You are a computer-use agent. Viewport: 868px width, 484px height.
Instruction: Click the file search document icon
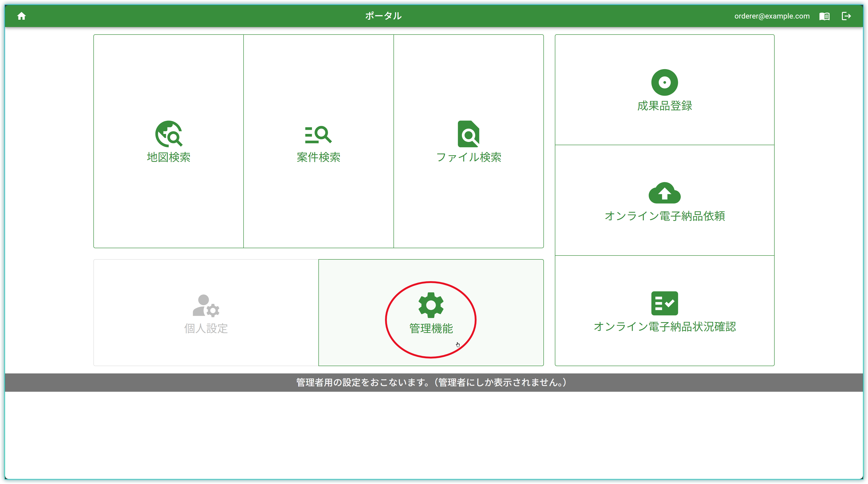coord(468,134)
